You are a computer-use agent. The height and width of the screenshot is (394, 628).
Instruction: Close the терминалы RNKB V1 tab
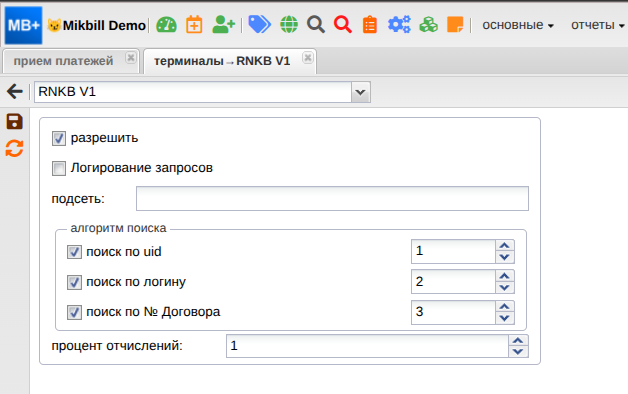point(308,58)
